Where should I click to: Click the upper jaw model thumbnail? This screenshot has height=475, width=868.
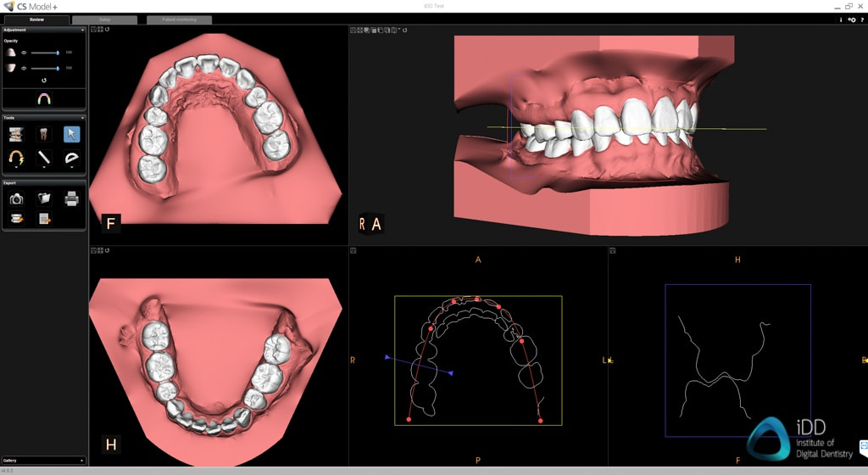click(10, 52)
